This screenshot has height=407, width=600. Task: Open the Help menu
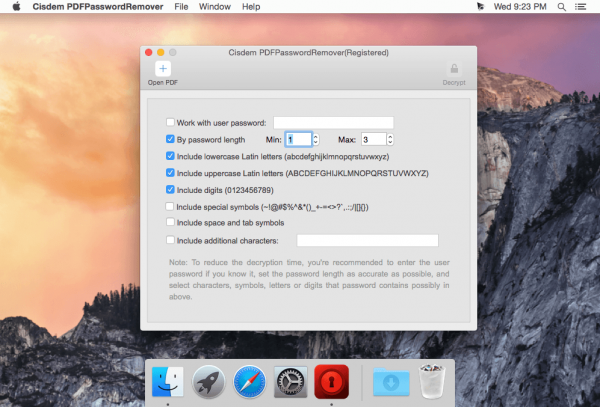[x=251, y=7]
